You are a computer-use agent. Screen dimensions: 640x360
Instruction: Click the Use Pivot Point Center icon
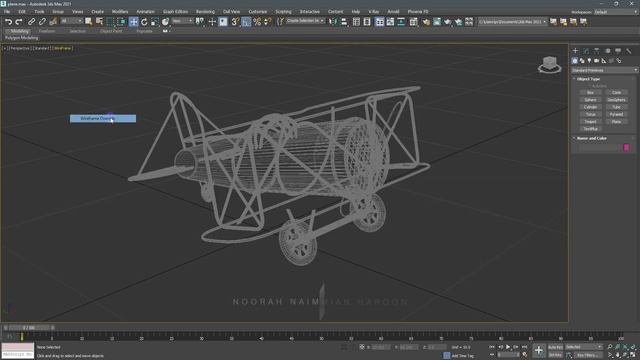pos(200,22)
